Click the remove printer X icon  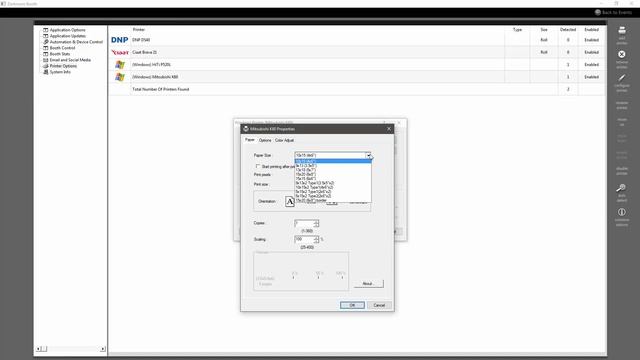click(x=622, y=54)
